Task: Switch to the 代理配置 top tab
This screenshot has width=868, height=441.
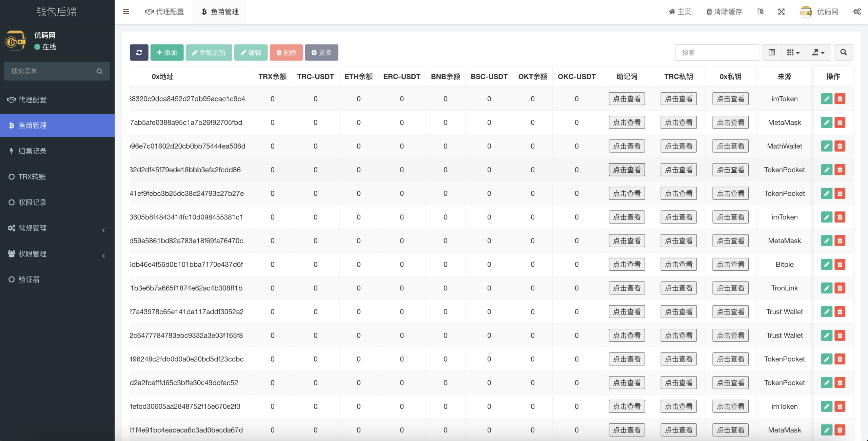Action: [164, 12]
